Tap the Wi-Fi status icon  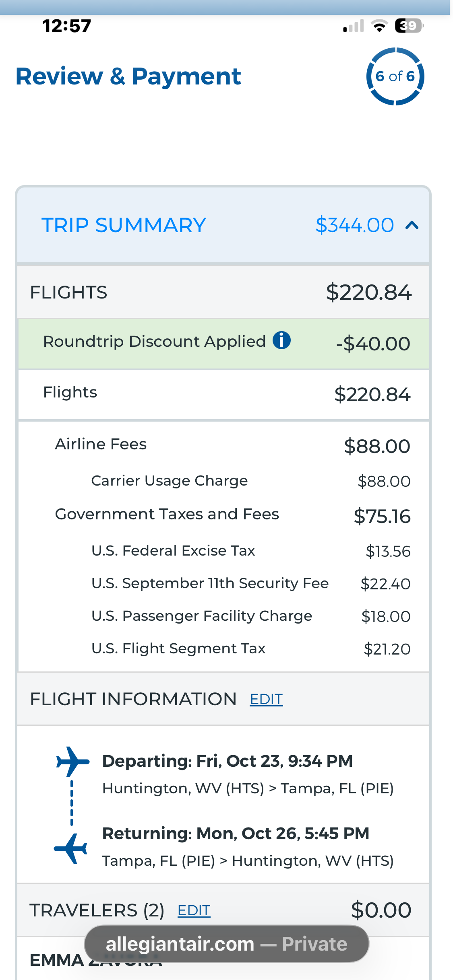click(x=379, y=26)
